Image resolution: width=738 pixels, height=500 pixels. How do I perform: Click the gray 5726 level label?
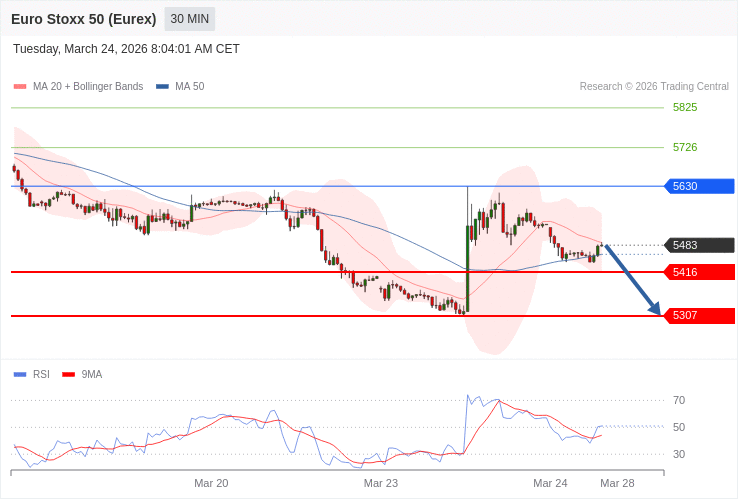[685, 147]
